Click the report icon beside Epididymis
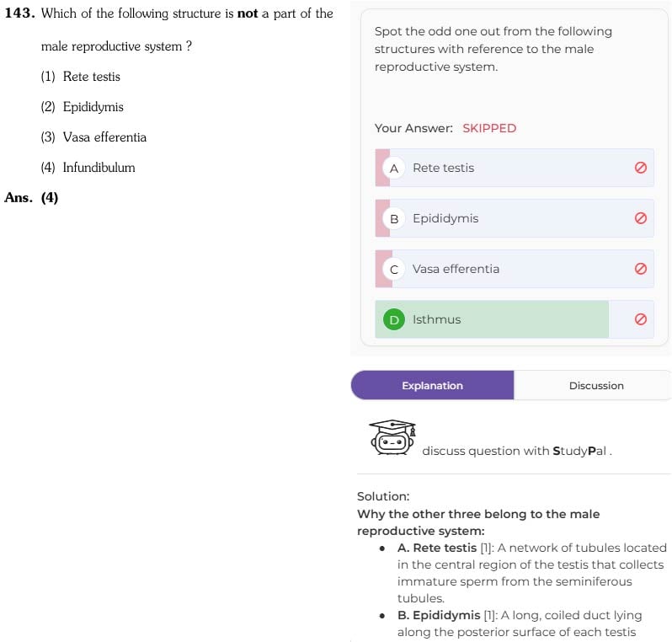 [x=640, y=218]
